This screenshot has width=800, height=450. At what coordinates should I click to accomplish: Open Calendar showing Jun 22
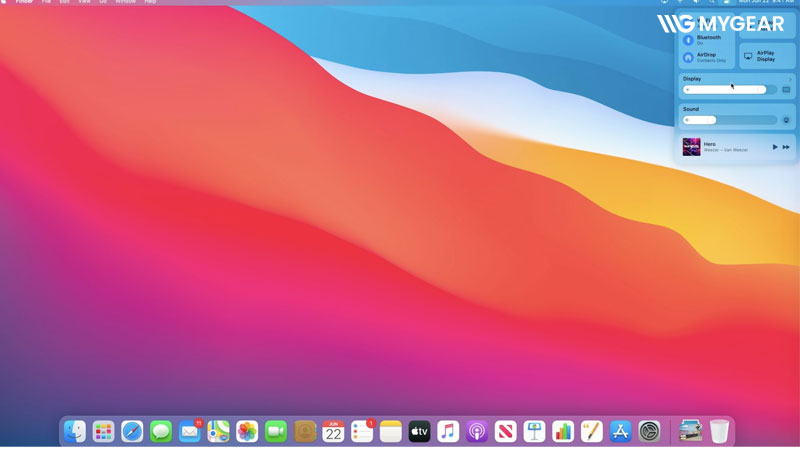click(333, 432)
